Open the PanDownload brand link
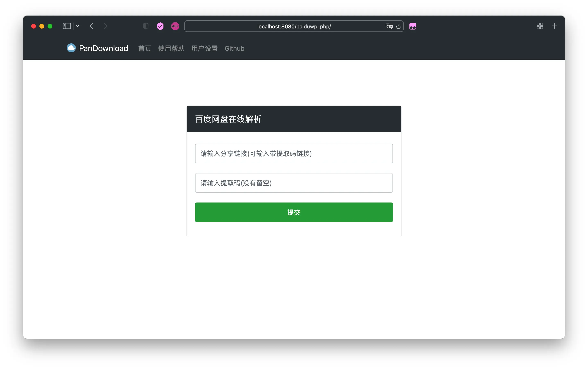Screen dimensions: 588x369 point(97,48)
